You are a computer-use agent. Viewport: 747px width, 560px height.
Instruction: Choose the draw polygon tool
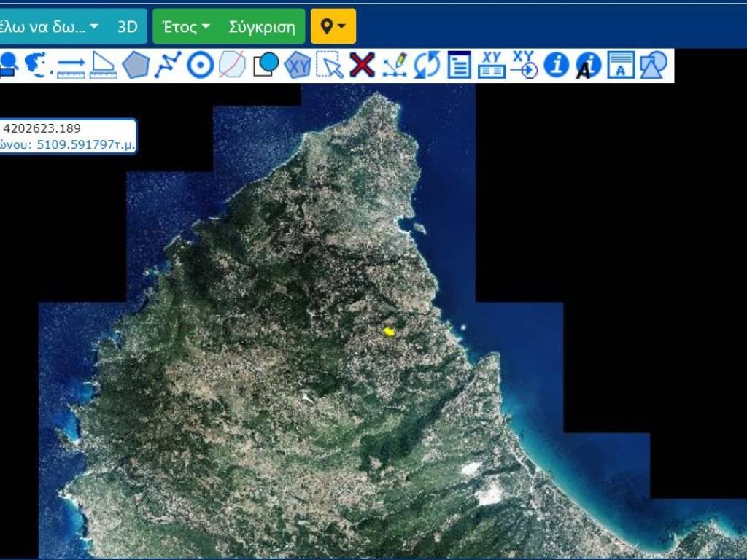(x=136, y=66)
